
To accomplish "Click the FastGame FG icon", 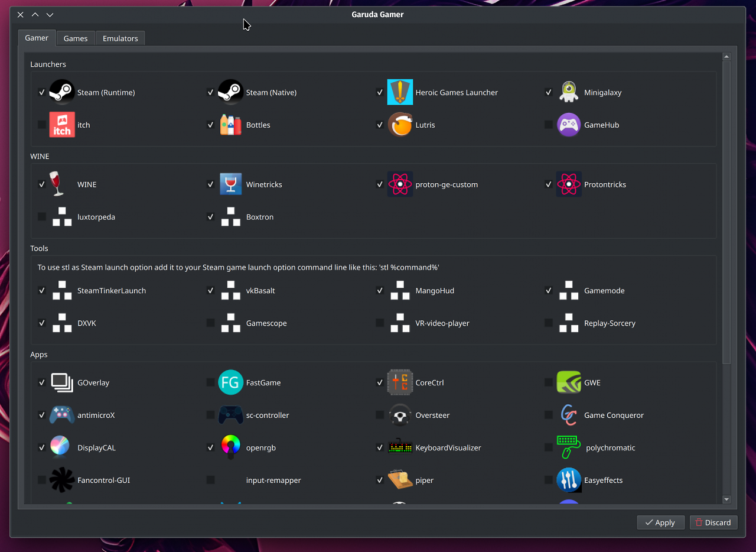I will point(231,382).
